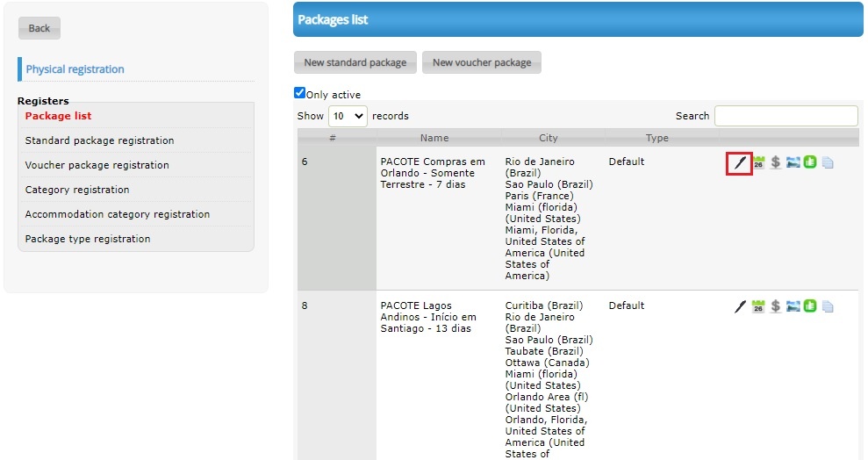868x460 pixels.
Task: Edit package 6 with the pen icon
Action: pos(740,162)
